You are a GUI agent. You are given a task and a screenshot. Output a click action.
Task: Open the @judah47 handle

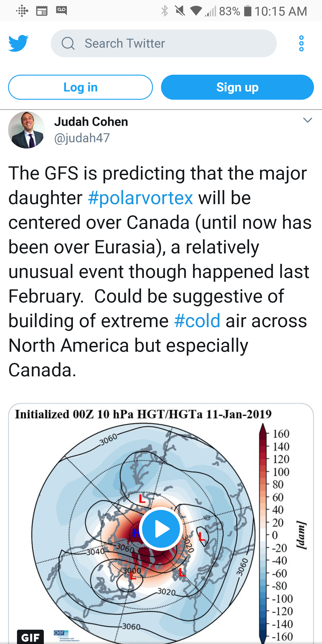point(82,138)
